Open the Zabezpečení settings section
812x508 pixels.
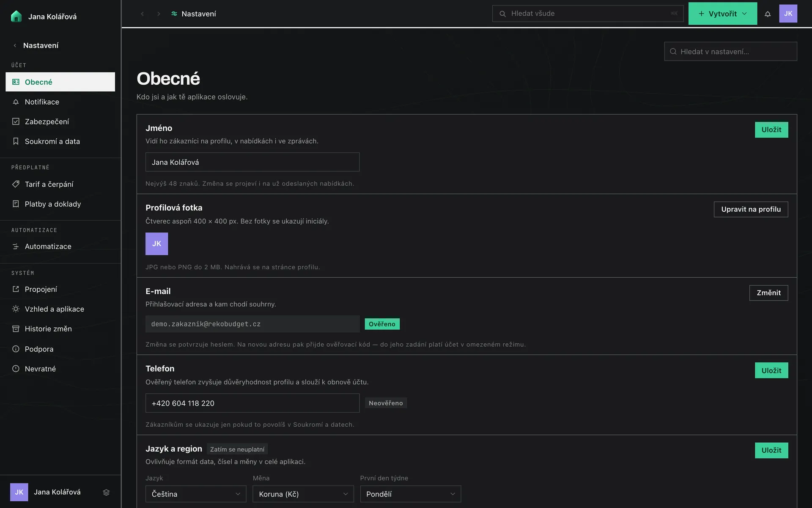(60, 121)
